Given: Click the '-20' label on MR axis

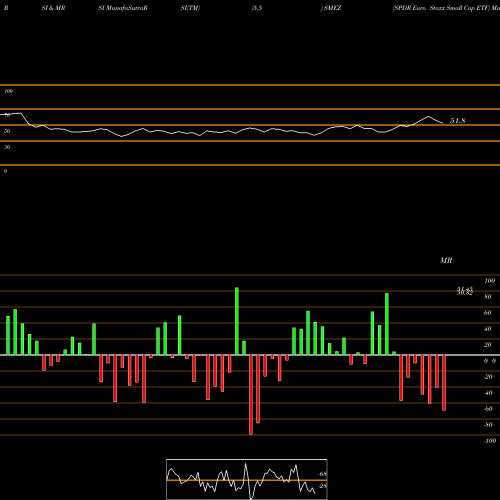Looking at the screenshot, I should (488, 377).
